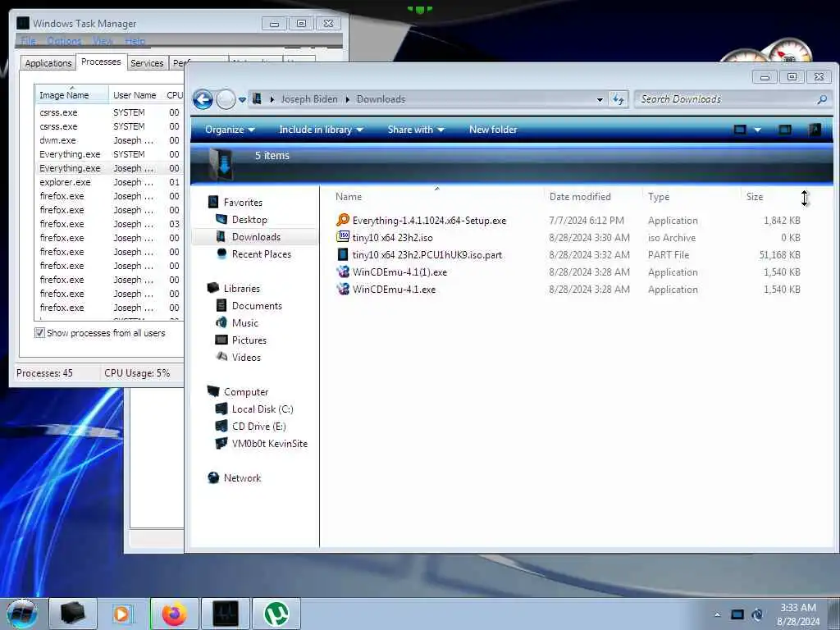Open the Organize menu

[x=230, y=130]
